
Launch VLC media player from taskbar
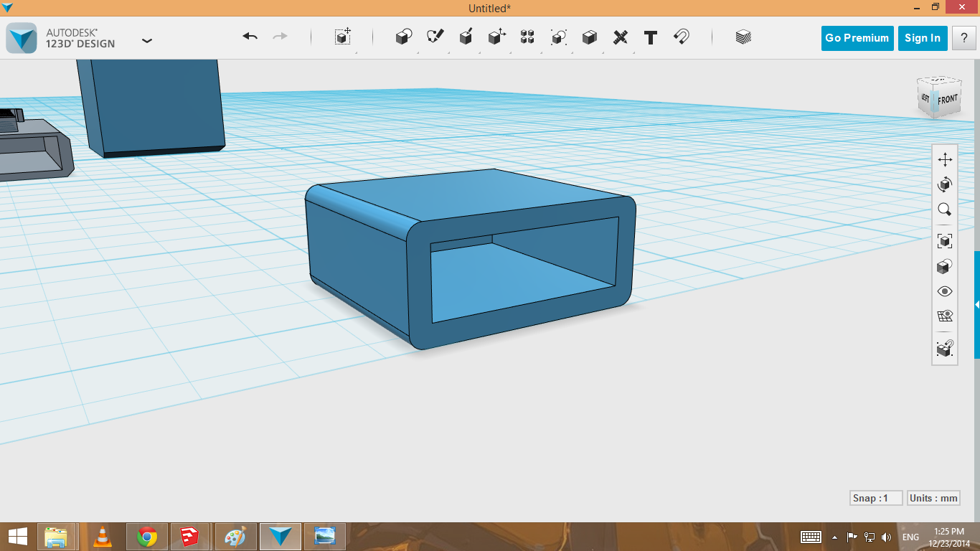coord(103,537)
